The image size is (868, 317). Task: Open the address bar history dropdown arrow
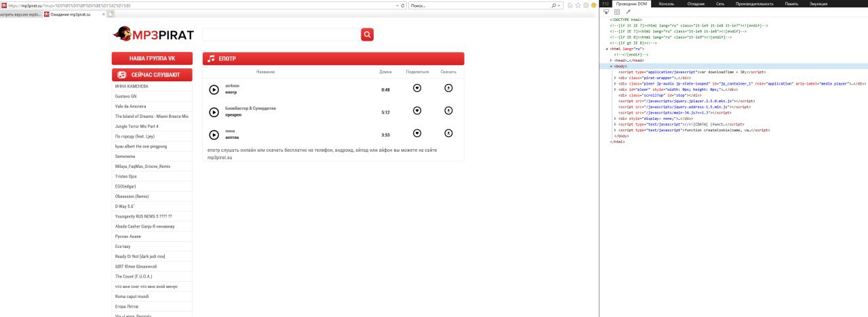(x=397, y=5)
